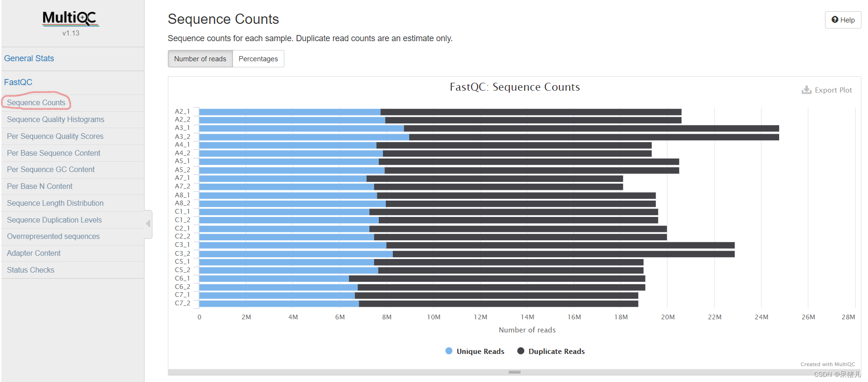
Task: Go to Per Sequence Quality Scores
Action: [55, 136]
